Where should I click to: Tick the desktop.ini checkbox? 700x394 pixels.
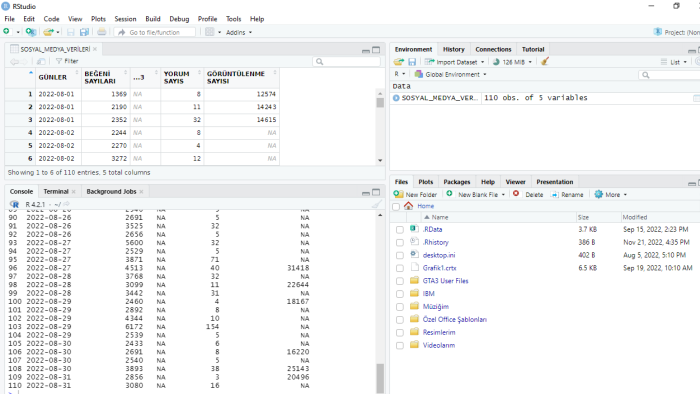coord(400,255)
